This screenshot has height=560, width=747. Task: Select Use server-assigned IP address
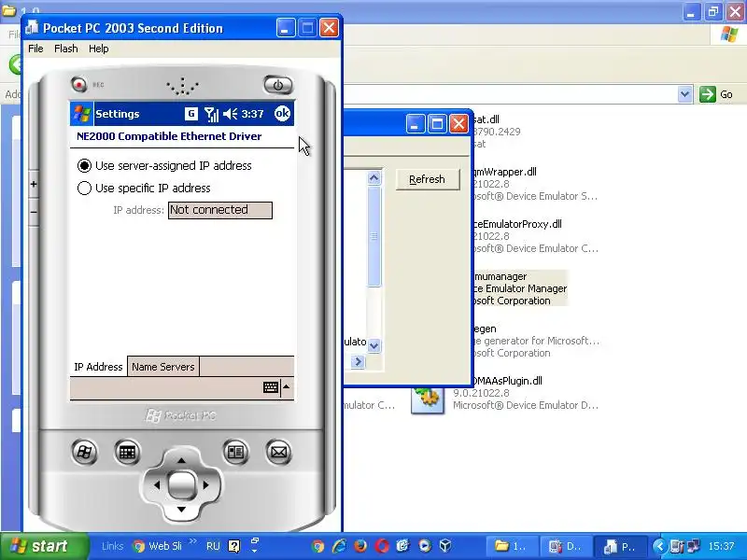(164, 166)
